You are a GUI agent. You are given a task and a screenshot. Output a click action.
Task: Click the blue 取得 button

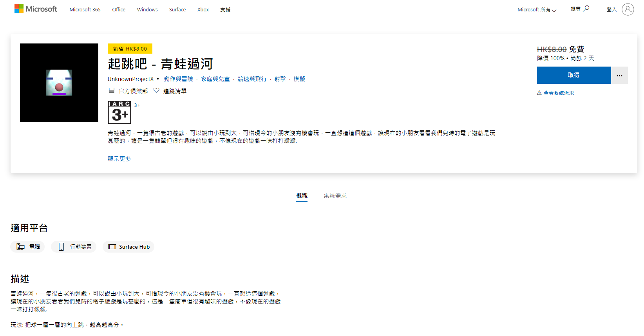(x=573, y=75)
